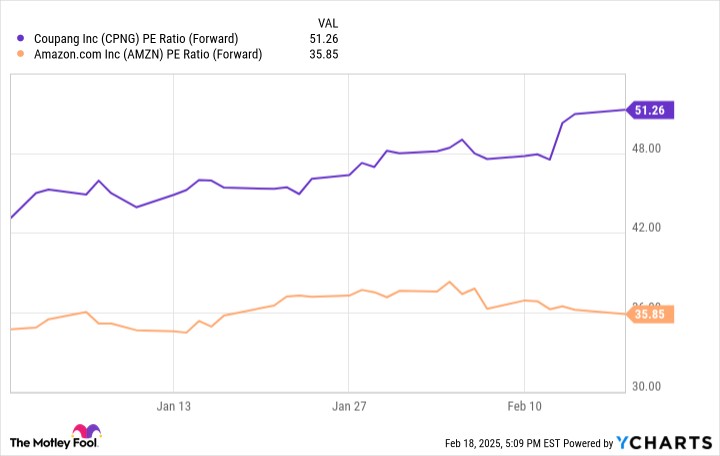Click the Jan 13 axis label

coord(173,406)
